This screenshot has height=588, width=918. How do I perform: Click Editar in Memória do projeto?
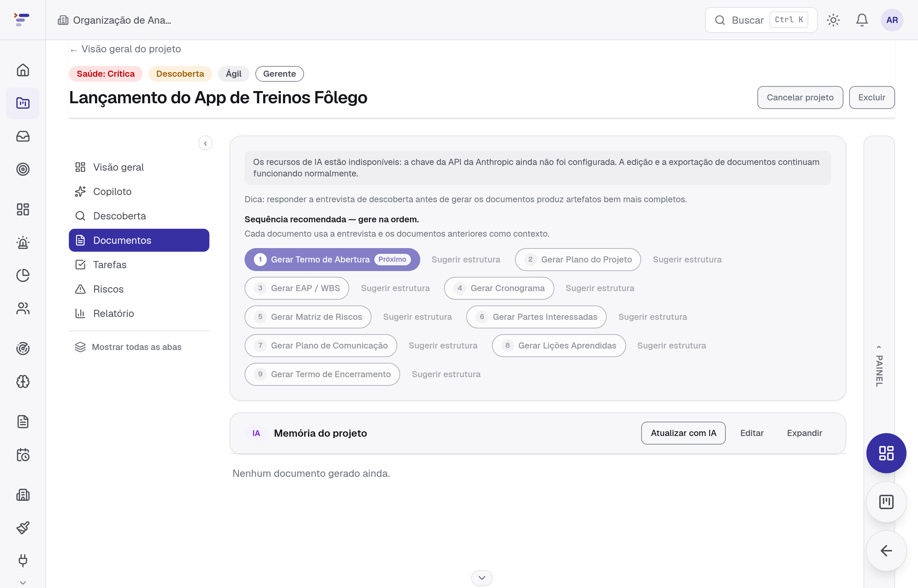[x=752, y=433]
